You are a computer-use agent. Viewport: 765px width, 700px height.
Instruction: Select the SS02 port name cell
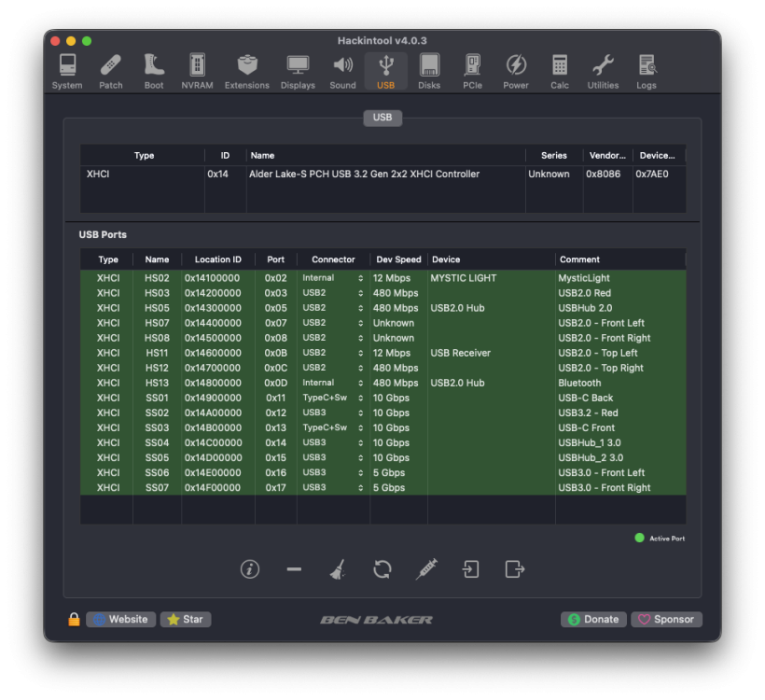point(157,413)
